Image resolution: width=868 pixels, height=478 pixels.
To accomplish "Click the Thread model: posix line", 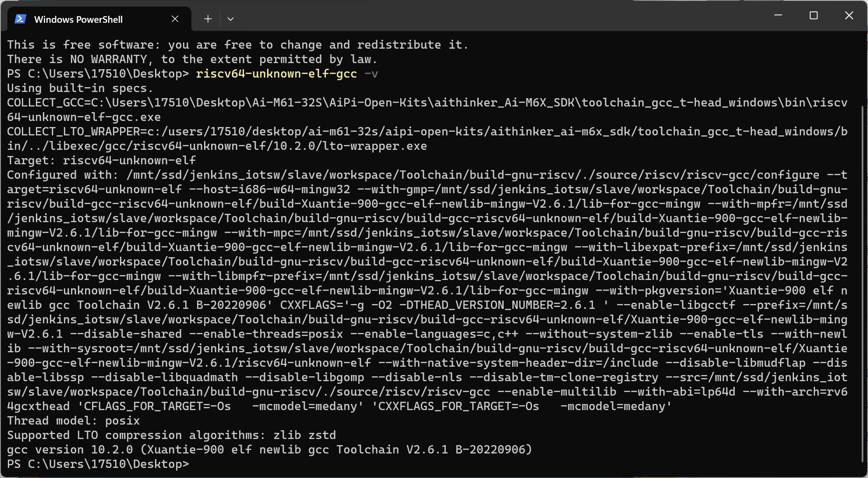I will tap(73, 421).
